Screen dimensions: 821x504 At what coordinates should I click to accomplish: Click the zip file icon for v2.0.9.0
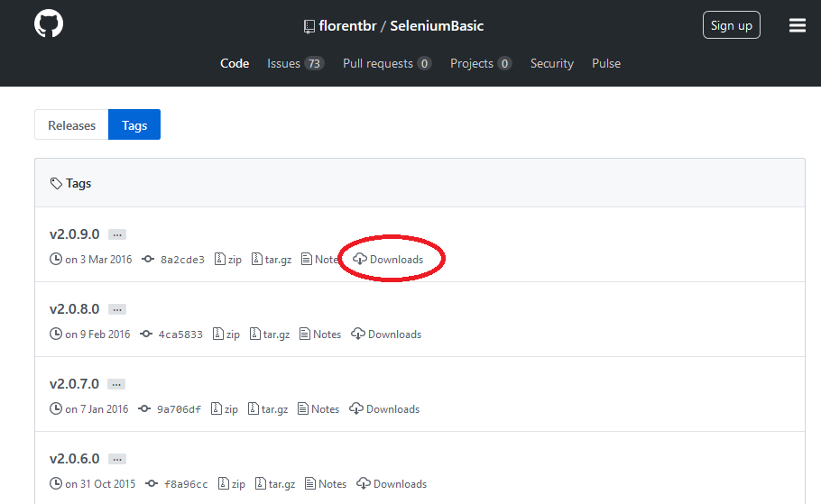point(220,259)
